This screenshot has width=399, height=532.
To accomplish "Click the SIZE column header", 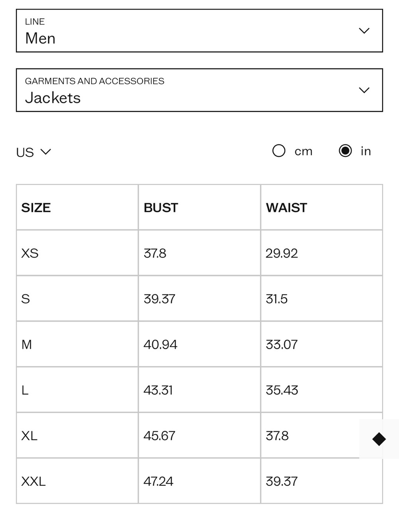I will pyautogui.click(x=36, y=208).
